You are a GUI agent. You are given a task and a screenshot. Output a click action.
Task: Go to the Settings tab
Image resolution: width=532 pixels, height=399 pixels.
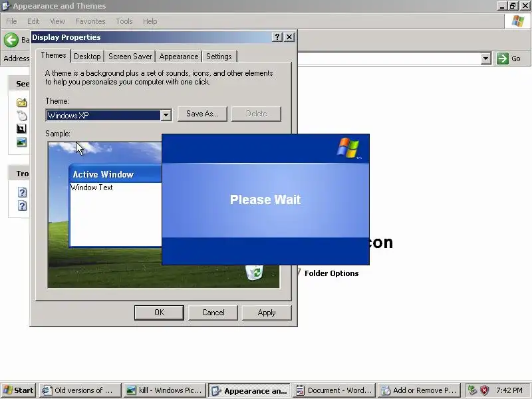pyautogui.click(x=219, y=57)
